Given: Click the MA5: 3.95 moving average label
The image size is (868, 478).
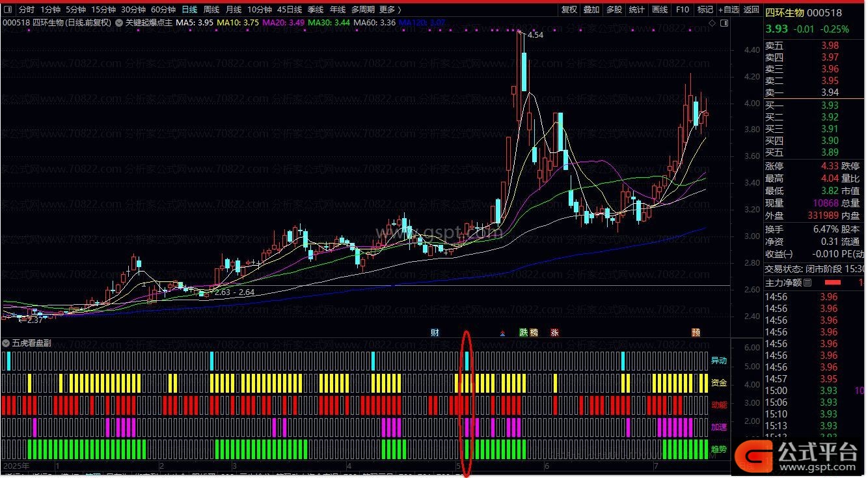Looking at the screenshot, I should coord(195,22).
